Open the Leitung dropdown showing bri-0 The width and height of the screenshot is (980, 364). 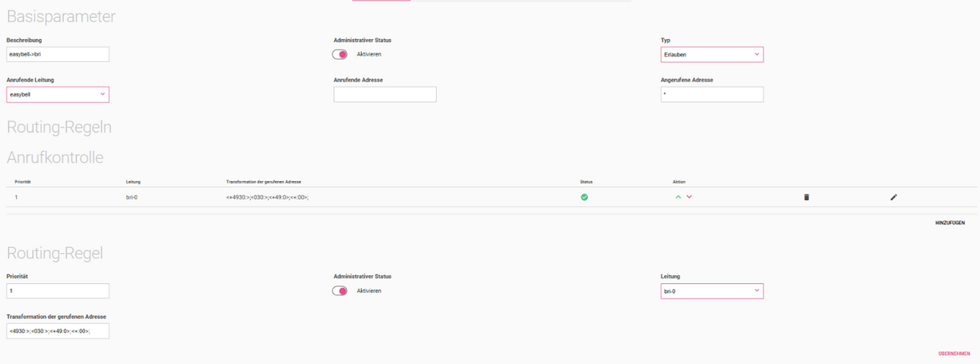click(711, 291)
